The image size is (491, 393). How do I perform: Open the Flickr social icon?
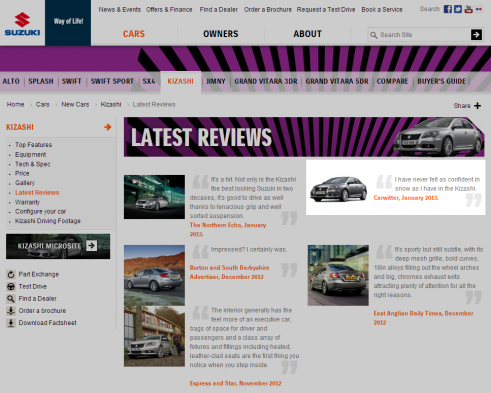click(x=479, y=9)
